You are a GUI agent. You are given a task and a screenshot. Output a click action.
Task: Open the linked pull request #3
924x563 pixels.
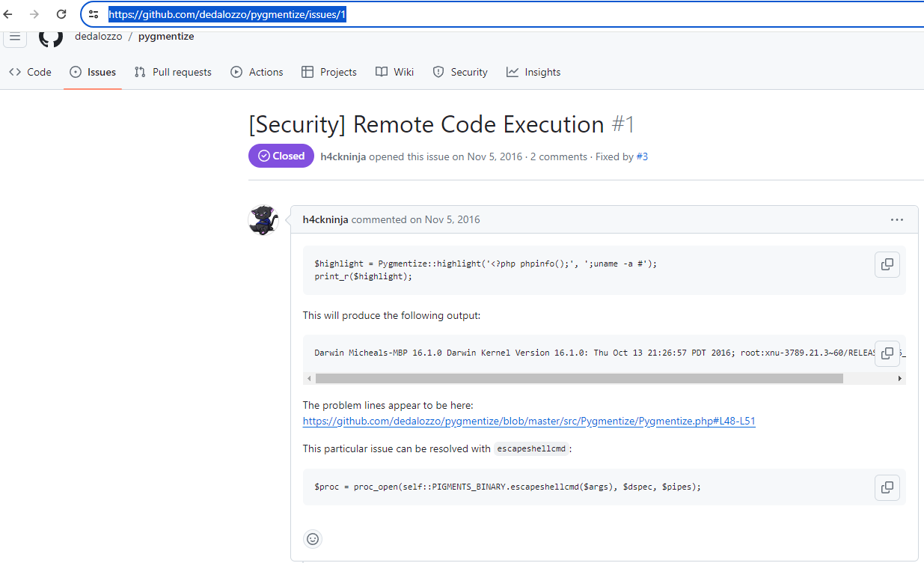tap(642, 156)
